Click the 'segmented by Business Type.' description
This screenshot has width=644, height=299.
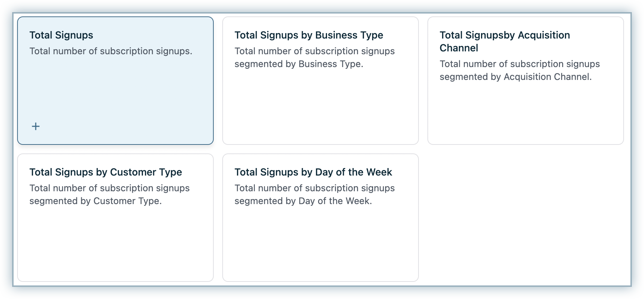tap(299, 64)
